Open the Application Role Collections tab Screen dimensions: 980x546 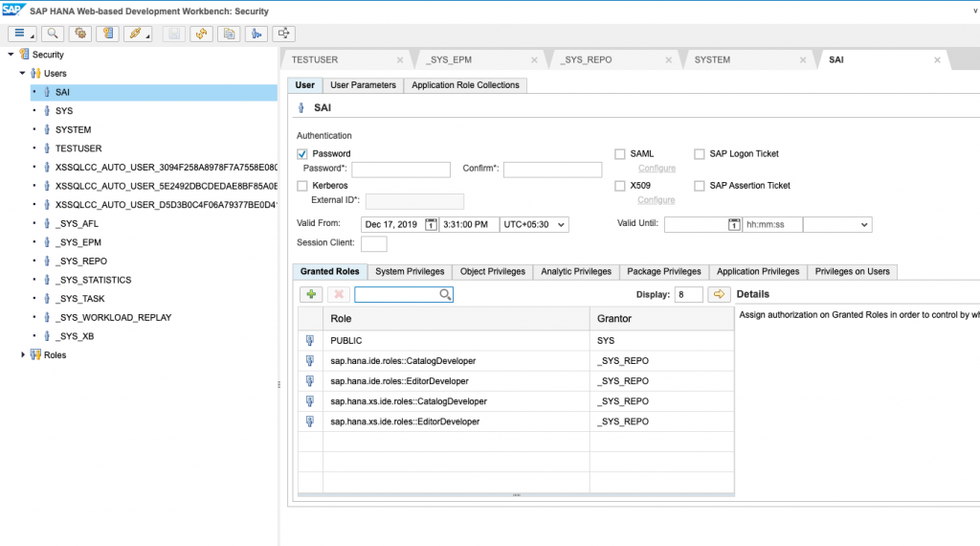click(x=466, y=85)
